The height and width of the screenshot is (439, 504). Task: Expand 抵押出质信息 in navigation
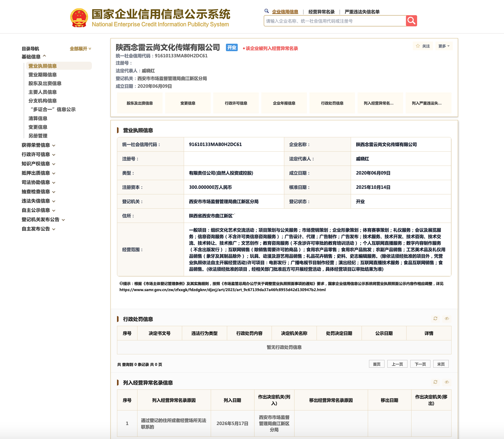pos(38,173)
